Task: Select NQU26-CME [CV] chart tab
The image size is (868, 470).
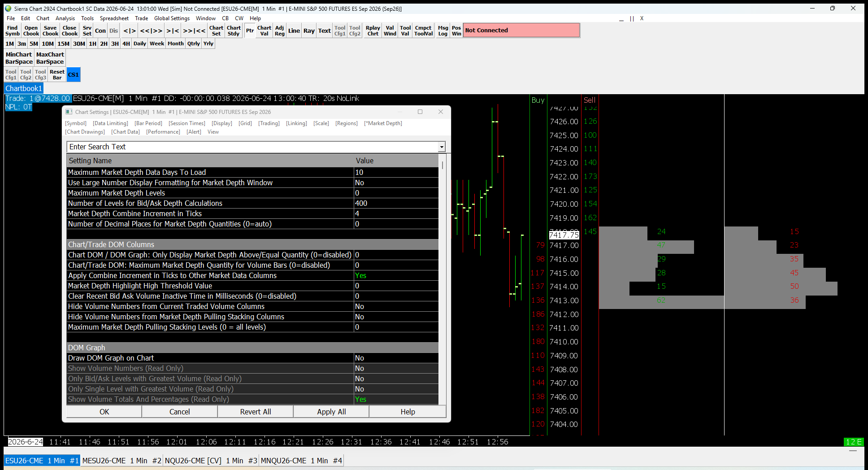Action: click(x=211, y=461)
